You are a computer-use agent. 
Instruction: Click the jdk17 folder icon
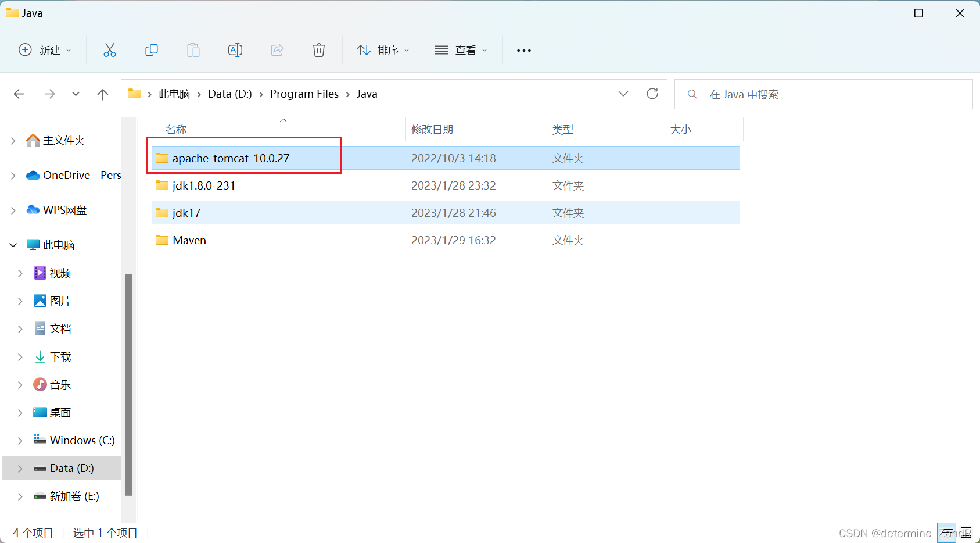tap(162, 213)
